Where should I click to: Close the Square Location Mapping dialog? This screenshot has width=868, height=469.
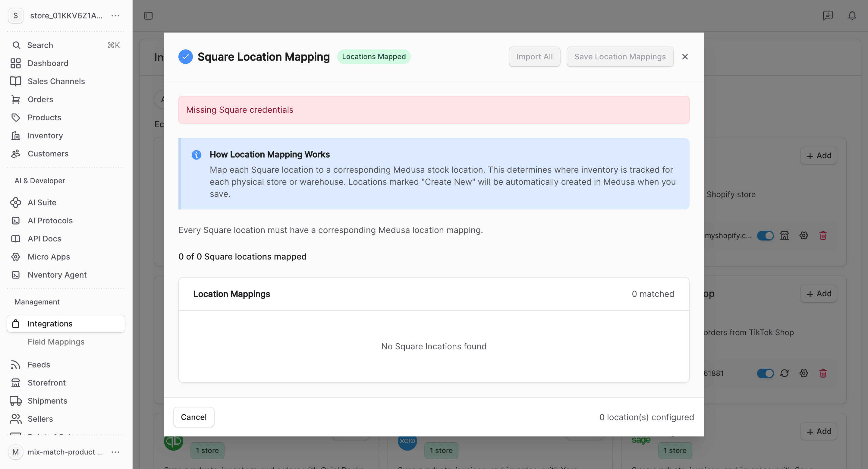pyautogui.click(x=685, y=57)
